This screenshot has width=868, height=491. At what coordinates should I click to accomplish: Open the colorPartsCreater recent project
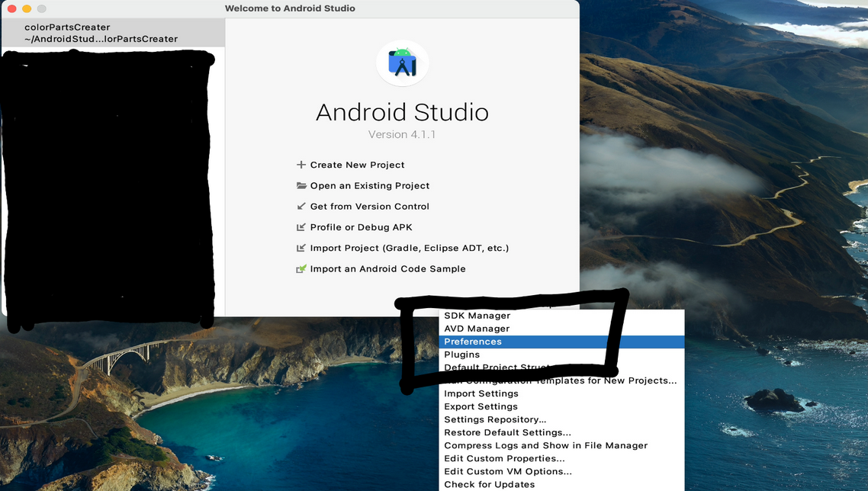coord(113,33)
